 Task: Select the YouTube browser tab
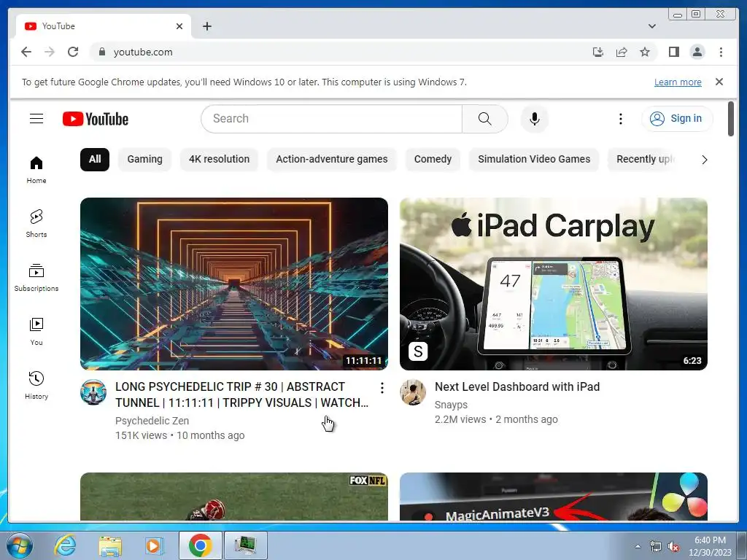coord(104,26)
